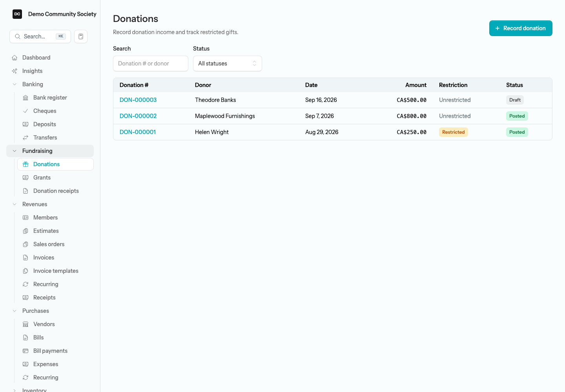Click the Cheques checkmark icon
565x392 pixels.
(x=26, y=111)
